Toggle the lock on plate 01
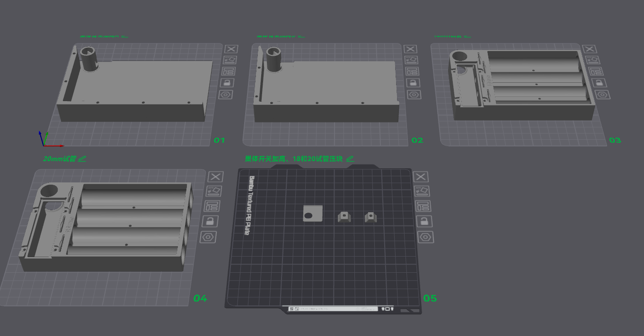 227,83
